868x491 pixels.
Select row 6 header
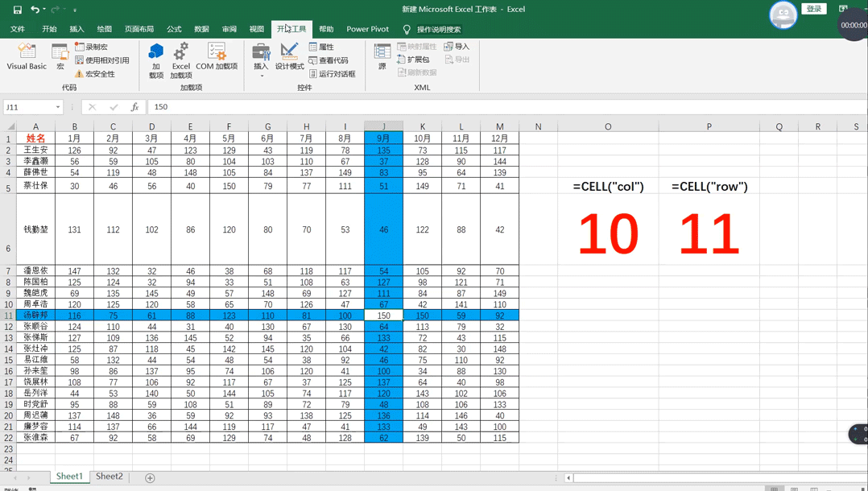click(x=8, y=229)
